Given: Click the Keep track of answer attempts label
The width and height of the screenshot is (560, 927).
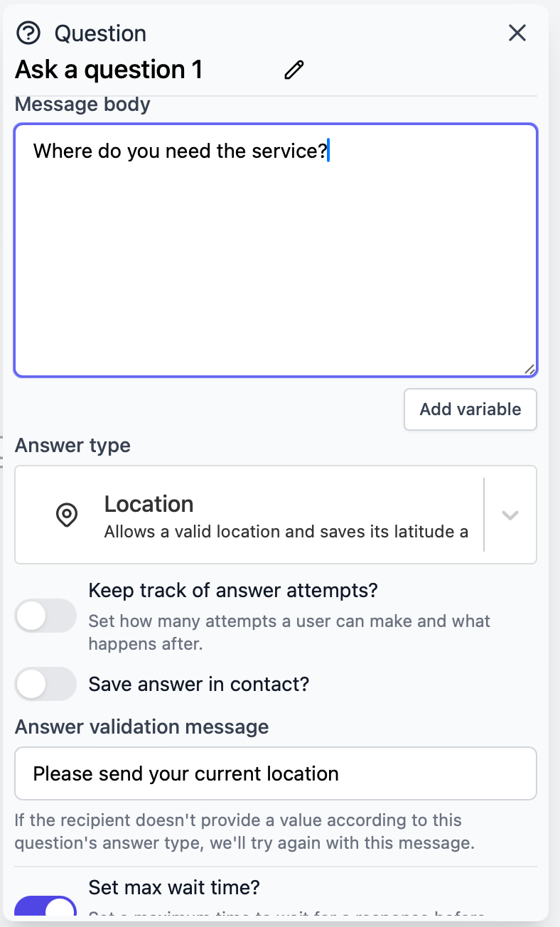Looking at the screenshot, I should coord(233,590).
